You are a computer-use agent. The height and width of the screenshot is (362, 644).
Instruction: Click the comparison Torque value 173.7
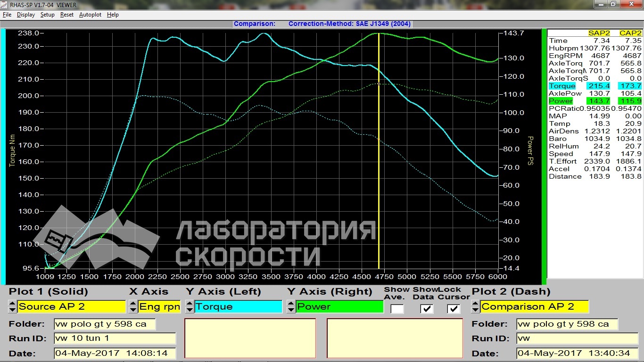[x=630, y=86]
